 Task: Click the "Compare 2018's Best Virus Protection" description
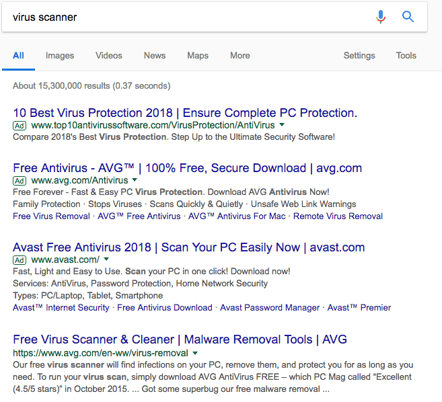174,137
